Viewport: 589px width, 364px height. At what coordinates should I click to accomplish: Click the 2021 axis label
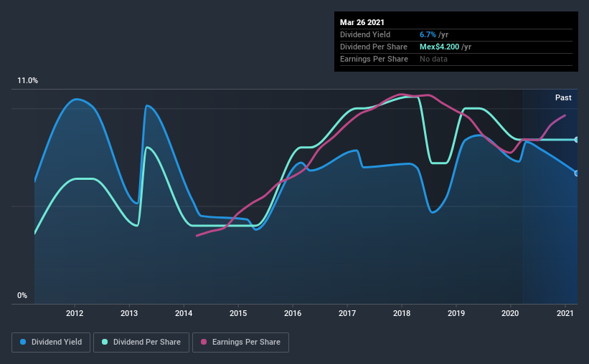click(x=565, y=313)
